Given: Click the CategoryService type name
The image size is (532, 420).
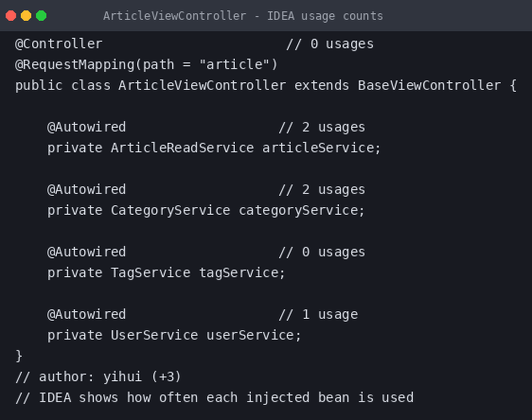Looking at the screenshot, I should (170, 210).
